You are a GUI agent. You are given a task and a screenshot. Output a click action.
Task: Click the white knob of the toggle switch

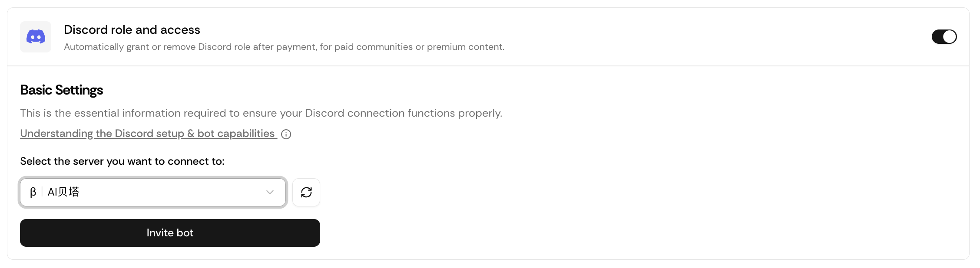[950, 37]
